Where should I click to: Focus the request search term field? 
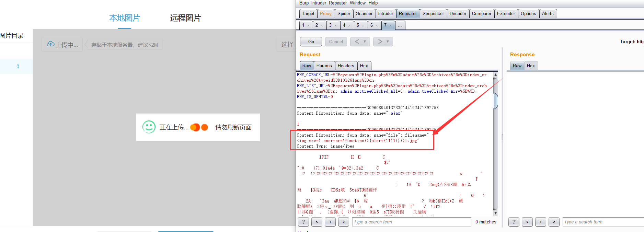(412, 222)
